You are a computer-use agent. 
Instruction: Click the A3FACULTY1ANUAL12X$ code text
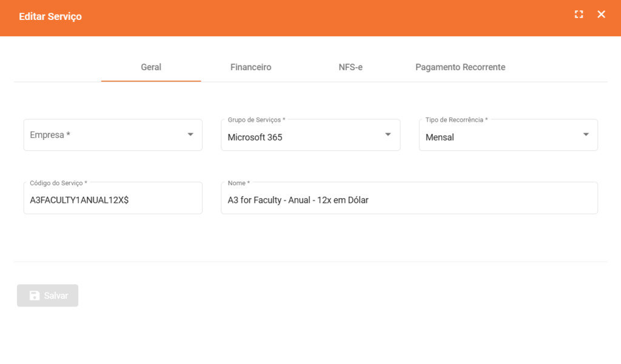pos(79,200)
